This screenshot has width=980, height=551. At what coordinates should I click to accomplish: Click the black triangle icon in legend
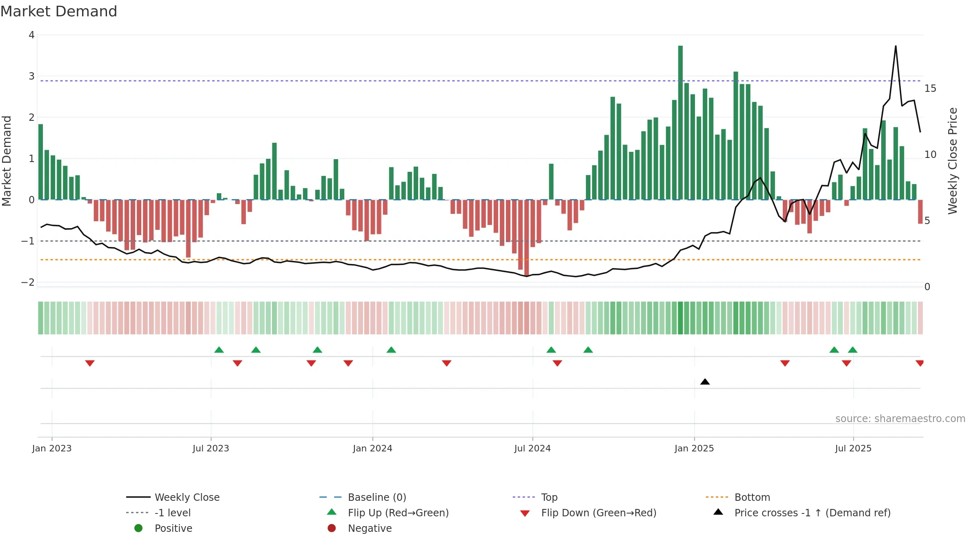pos(718,512)
